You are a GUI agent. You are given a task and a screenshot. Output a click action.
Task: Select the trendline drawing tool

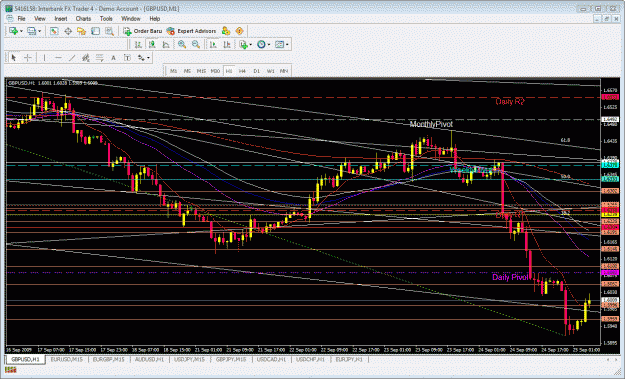click(72, 58)
